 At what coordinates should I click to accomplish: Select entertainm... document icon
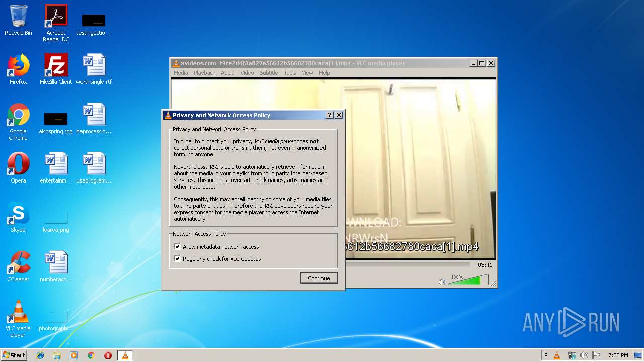coord(56,168)
